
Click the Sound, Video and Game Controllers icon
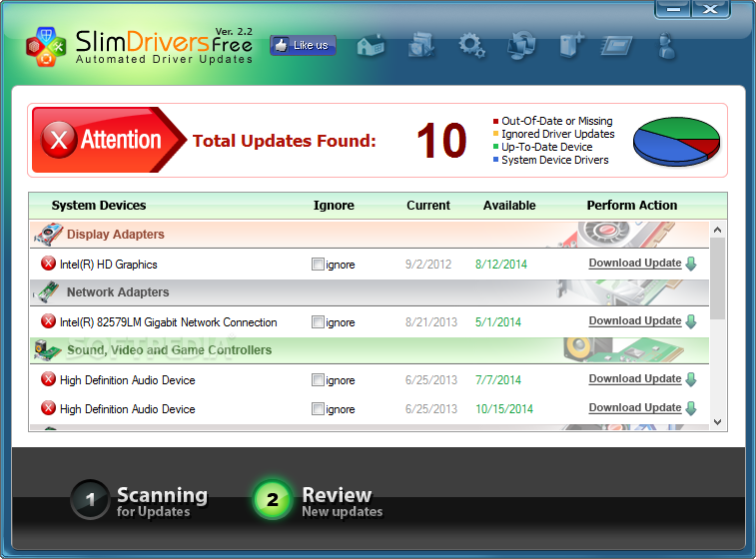[47, 349]
